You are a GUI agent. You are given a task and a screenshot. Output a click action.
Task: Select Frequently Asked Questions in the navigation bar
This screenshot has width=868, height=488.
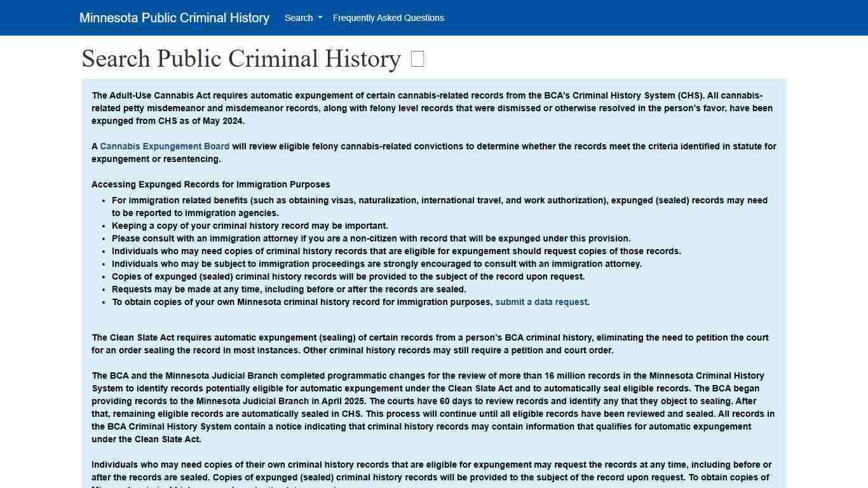coord(388,18)
